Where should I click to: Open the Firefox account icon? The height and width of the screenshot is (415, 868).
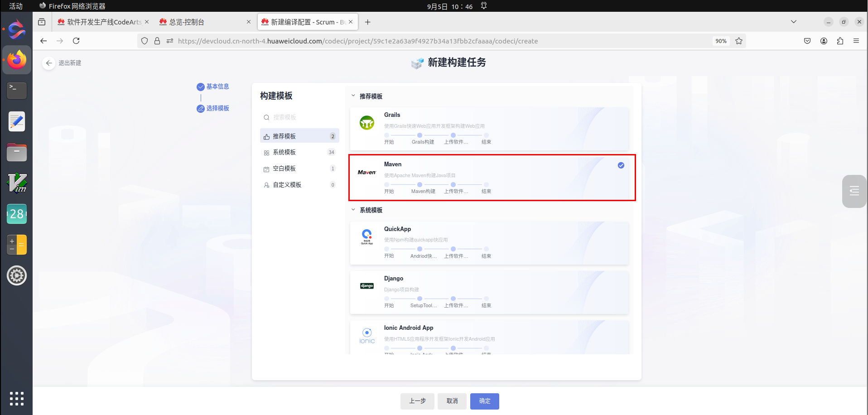coord(824,41)
